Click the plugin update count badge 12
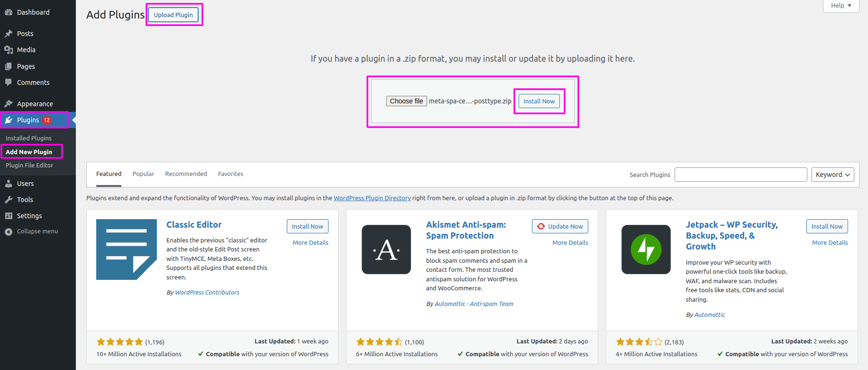 [x=47, y=120]
